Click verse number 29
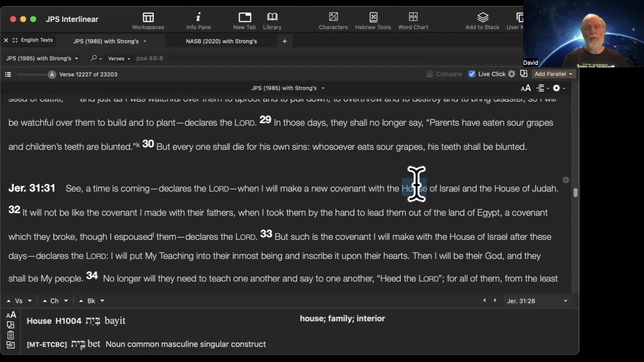The height and width of the screenshot is (362, 644). (265, 120)
